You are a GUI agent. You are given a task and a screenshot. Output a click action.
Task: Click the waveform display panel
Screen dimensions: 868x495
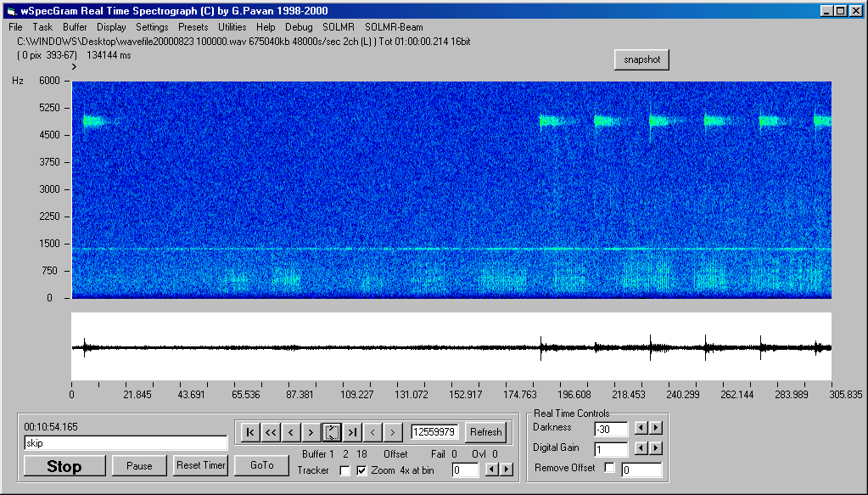451,346
